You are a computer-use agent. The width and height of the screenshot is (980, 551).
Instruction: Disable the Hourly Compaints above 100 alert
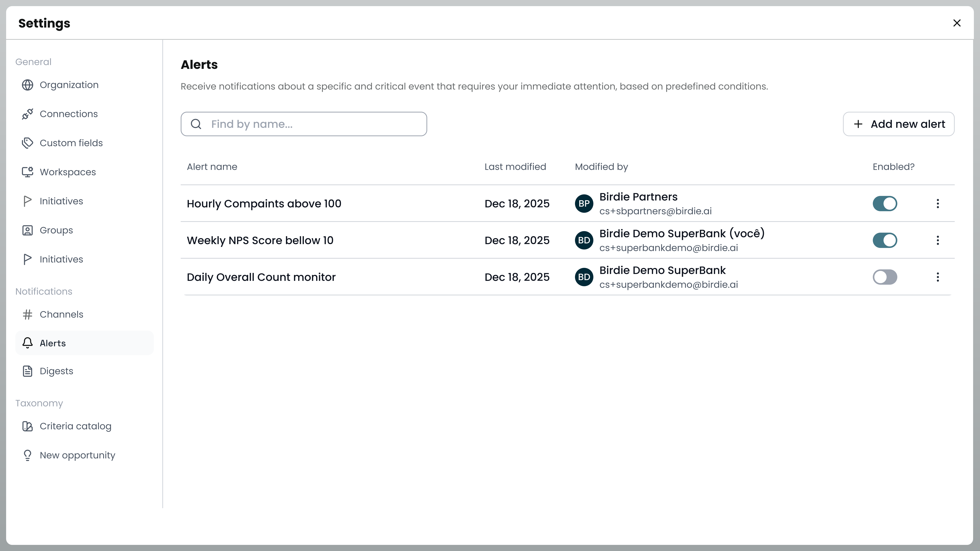885,203
